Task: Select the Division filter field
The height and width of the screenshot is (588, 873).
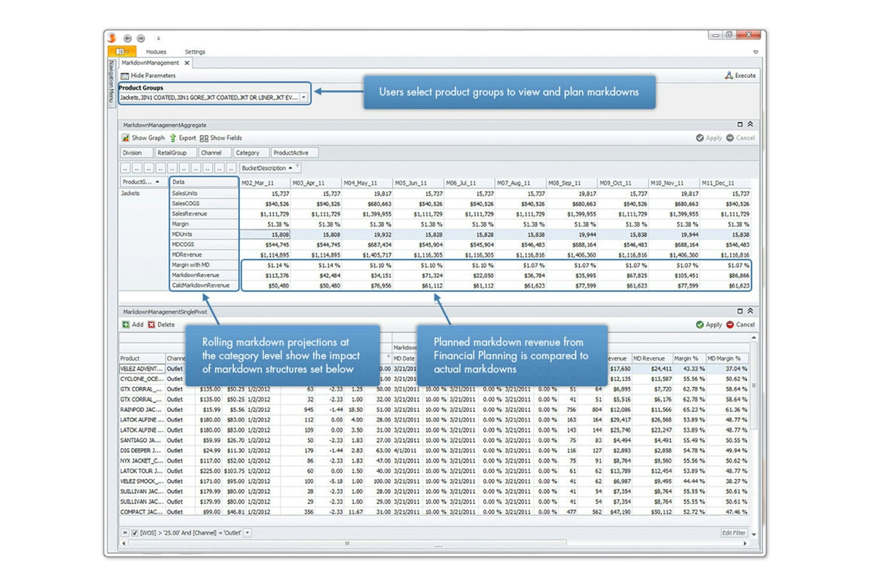Action: point(136,153)
